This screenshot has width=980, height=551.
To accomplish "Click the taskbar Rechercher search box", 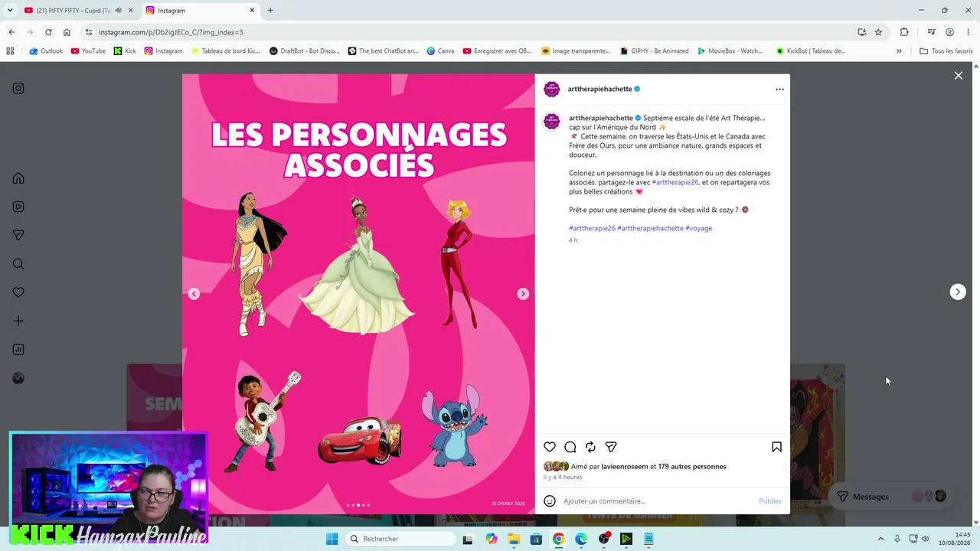I will click(400, 539).
